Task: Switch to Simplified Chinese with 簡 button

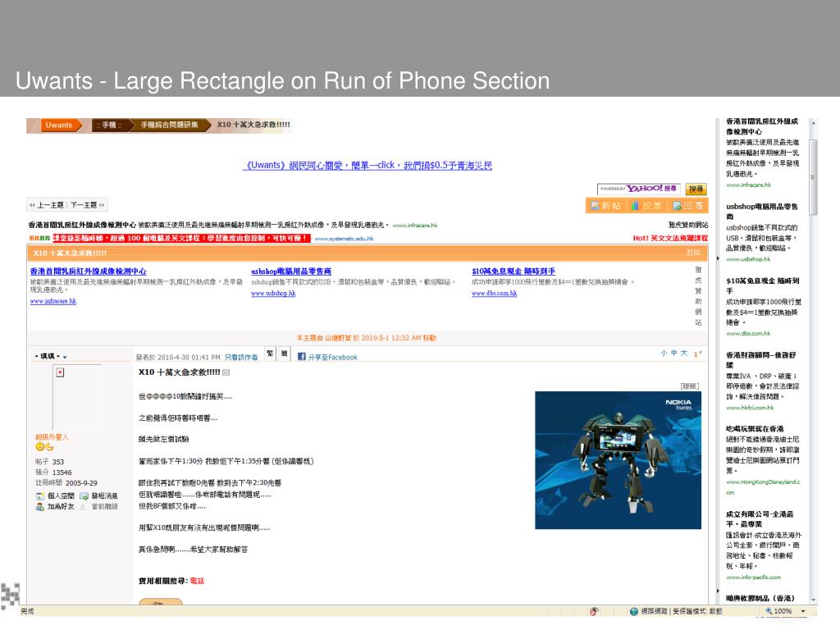Action: [284, 354]
